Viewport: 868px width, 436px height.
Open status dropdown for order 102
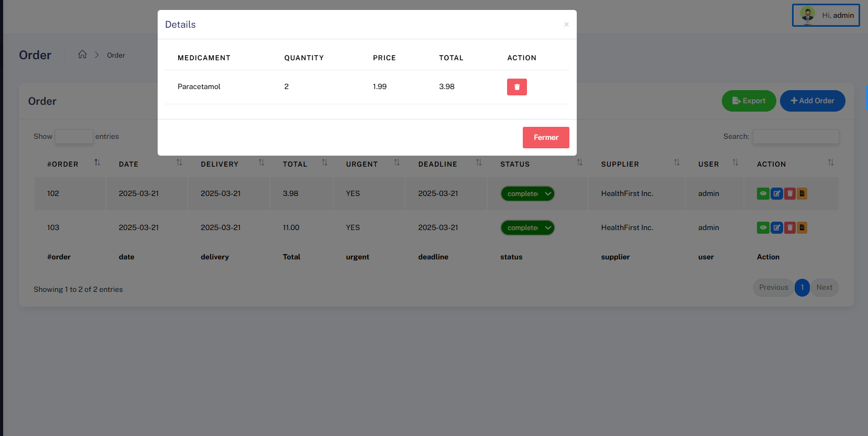click(528, 193)
